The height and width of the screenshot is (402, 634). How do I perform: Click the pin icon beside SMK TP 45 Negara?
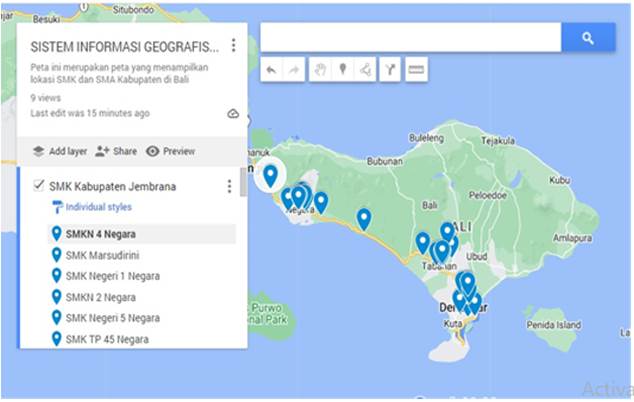57,339
